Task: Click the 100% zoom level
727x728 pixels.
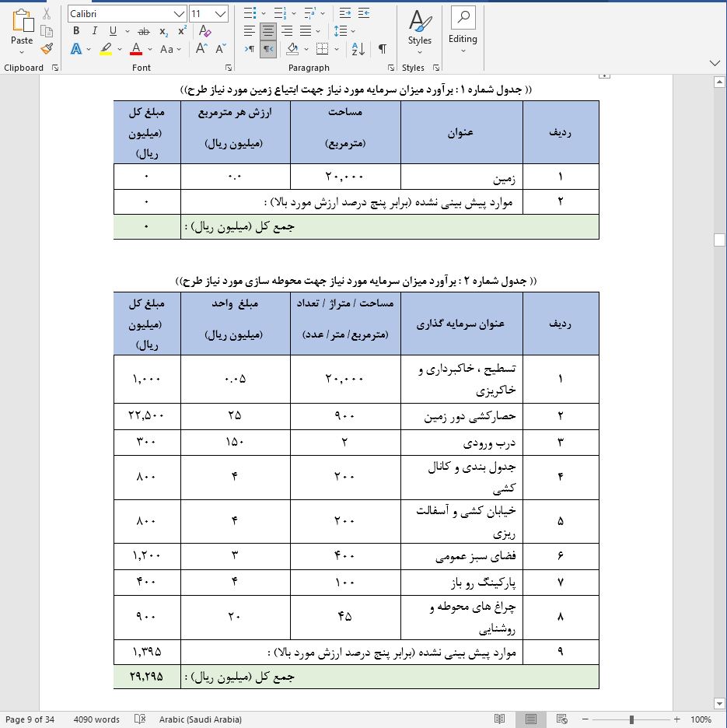Action: pos(701,719)
